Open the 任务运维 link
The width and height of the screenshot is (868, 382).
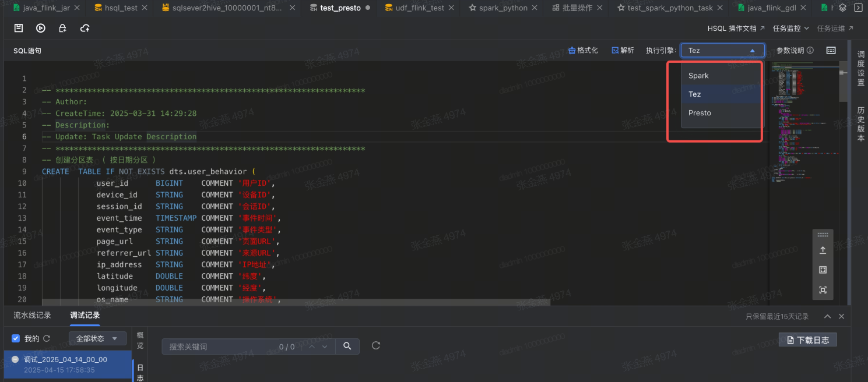[835, 28]
